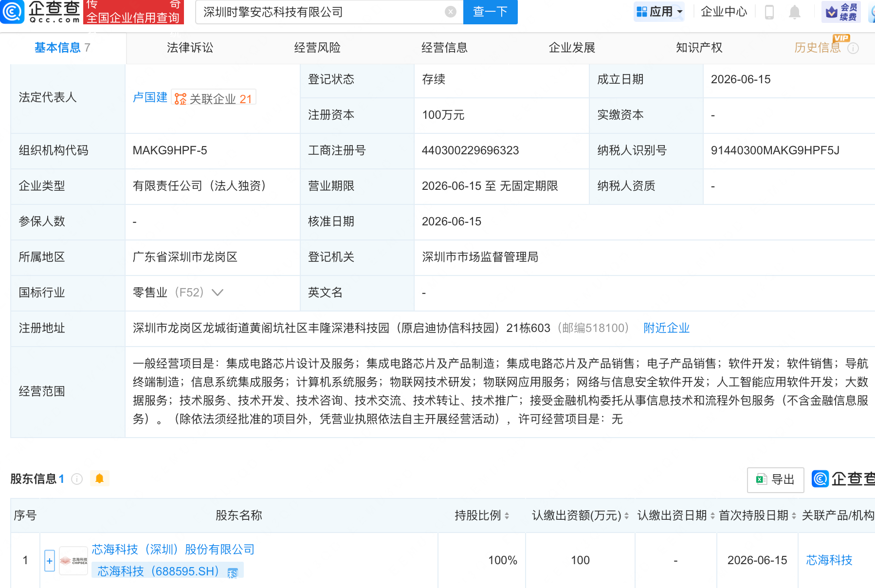This screenshot has width=875, height=588.
Task: Open 芯海科技(深圳)股份有限公司 shareholder link
Action: tap(173, 550)
